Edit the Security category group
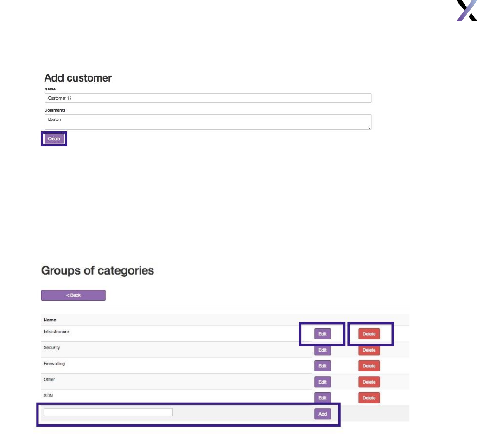 (x=323, y=350)
